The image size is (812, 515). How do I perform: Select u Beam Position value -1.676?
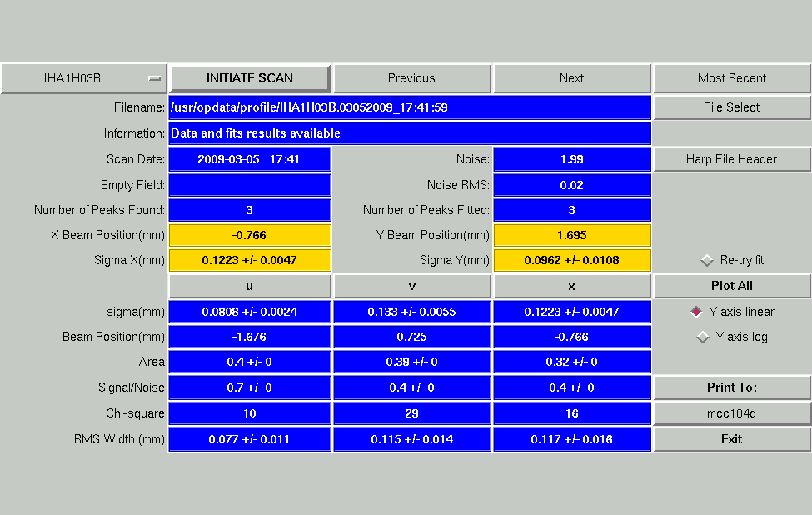pos(250,337)
